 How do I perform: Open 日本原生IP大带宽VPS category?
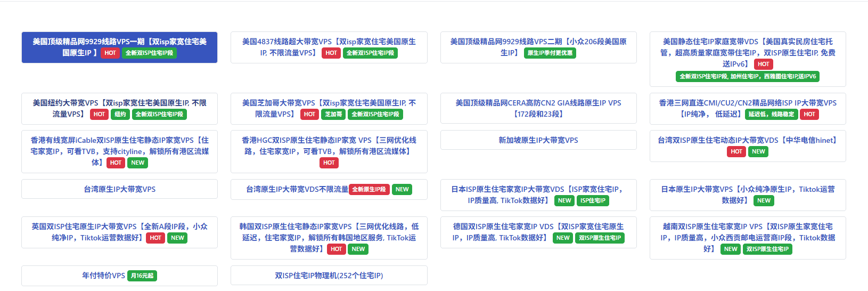click(x=748, y=195)
